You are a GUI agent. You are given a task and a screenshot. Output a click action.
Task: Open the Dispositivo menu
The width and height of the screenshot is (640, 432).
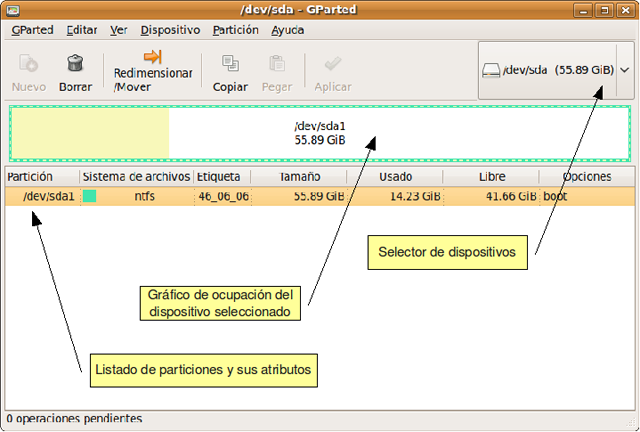point(170,30)
